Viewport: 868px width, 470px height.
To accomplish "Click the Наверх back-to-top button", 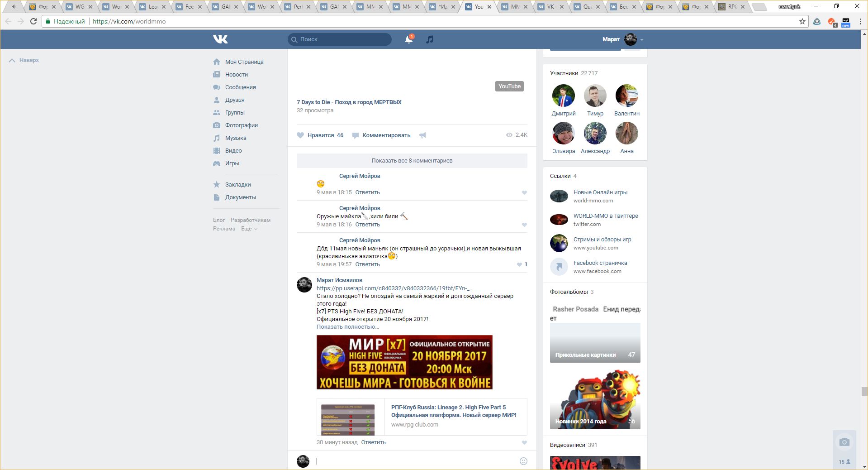I will coord(24,60).
